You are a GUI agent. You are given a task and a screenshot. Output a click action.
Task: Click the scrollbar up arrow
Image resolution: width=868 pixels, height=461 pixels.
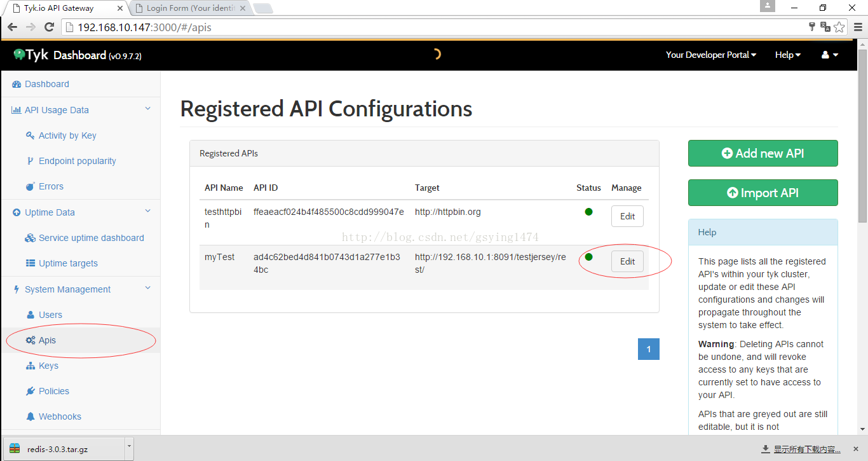[x=862, y=43]
